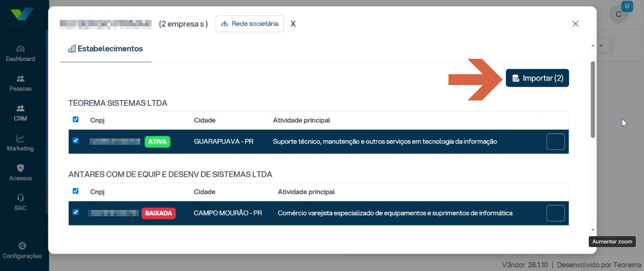Click the V3ndor logo

tap(22, 14)
